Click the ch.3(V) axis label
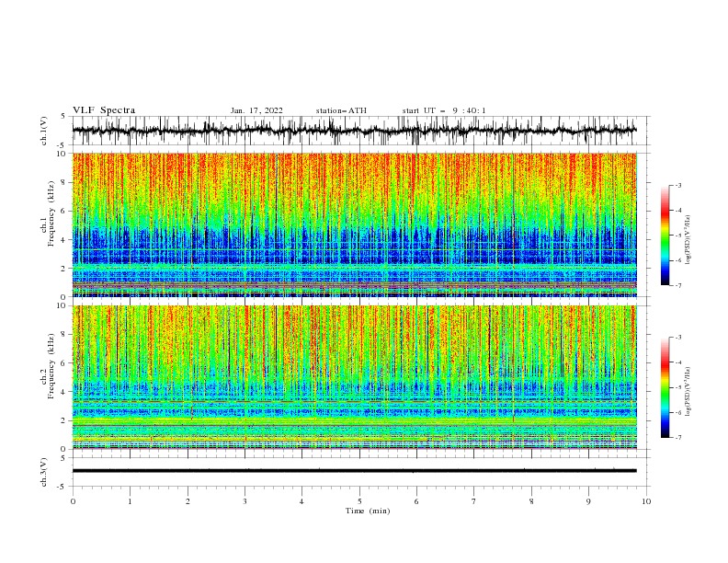This screenshot has width=728, height=563. click(x=44, y=472)
